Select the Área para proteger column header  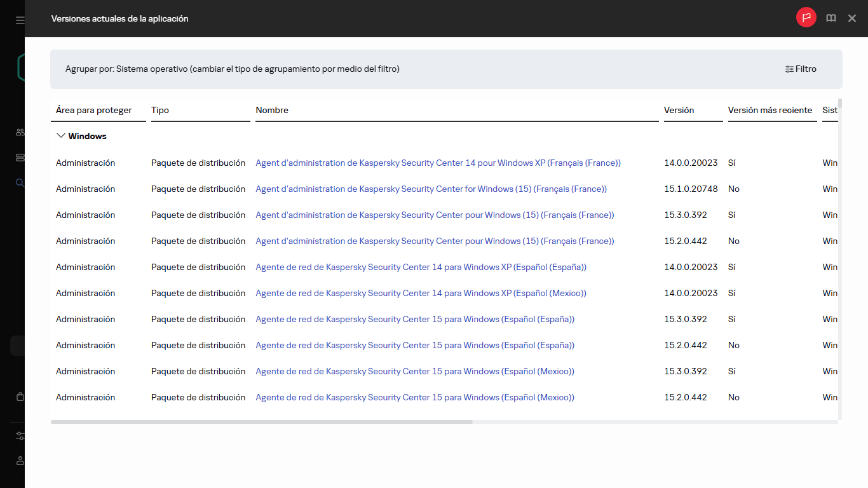coord(95,110)
